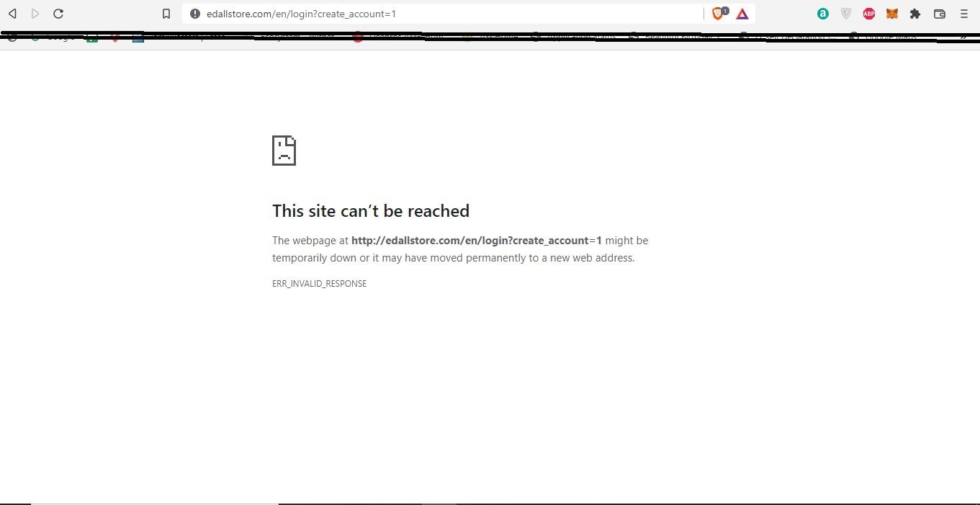Click the sad page error icon
This screenshot has height=505, width=980.
(x=284, y=151)
